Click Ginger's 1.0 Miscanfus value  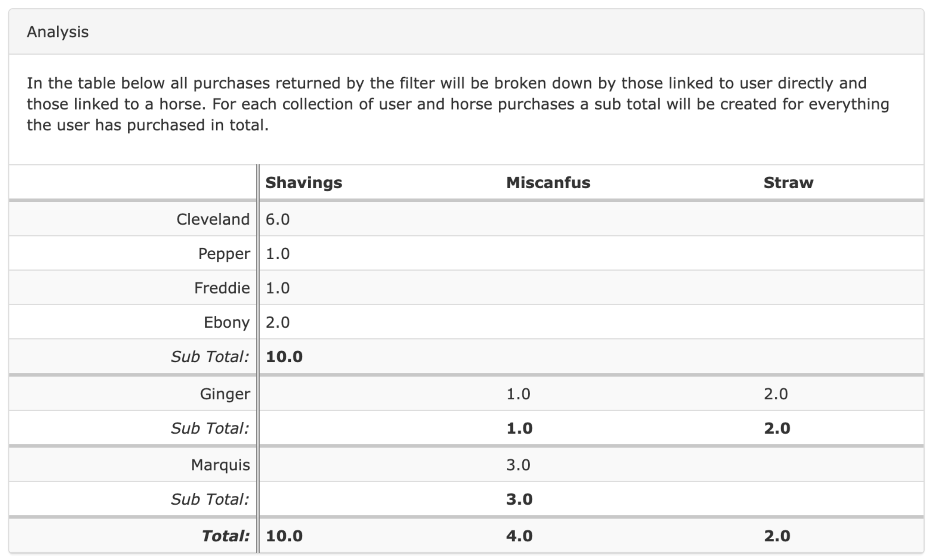pos(519,394)
